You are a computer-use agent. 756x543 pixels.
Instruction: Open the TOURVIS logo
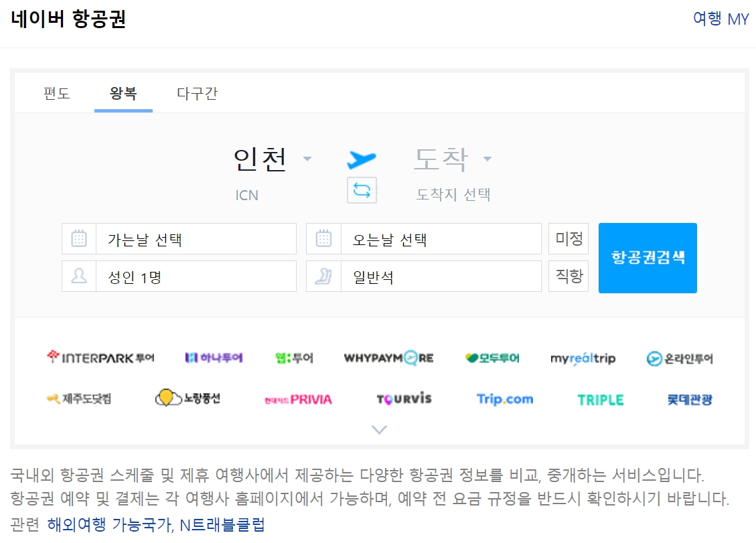pos(404,399)
